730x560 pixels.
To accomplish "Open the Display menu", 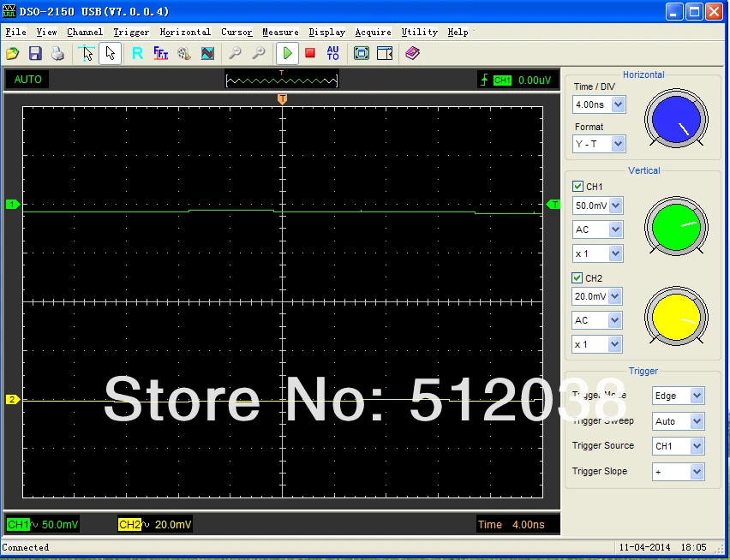I will 326,32.
